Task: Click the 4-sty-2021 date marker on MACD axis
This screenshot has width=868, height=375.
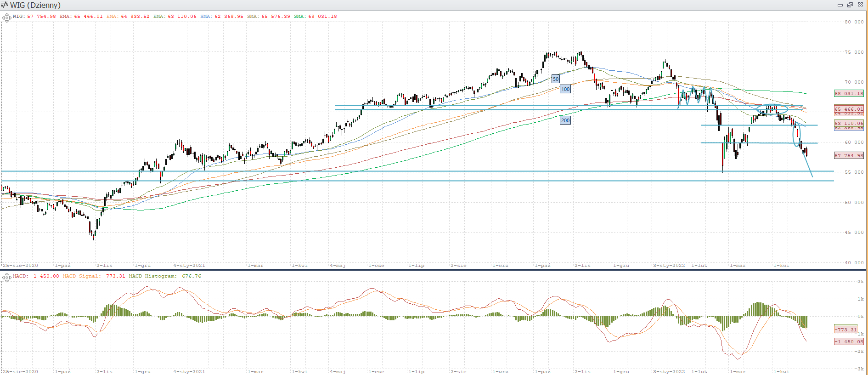Action: (189, 372)
